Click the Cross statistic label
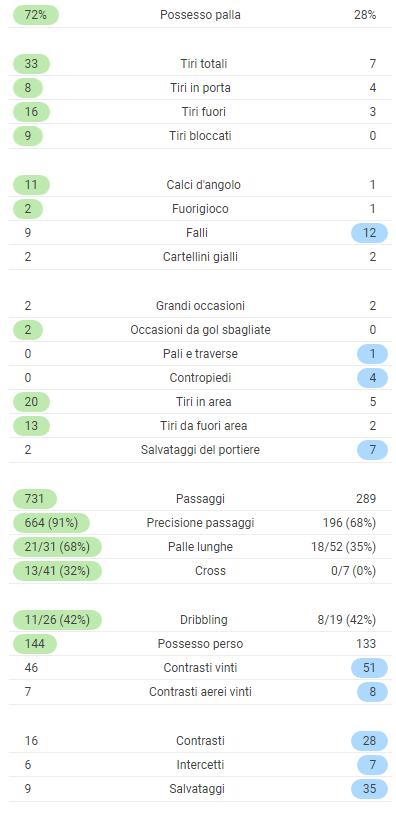396x821 pixels. point(210,571)
